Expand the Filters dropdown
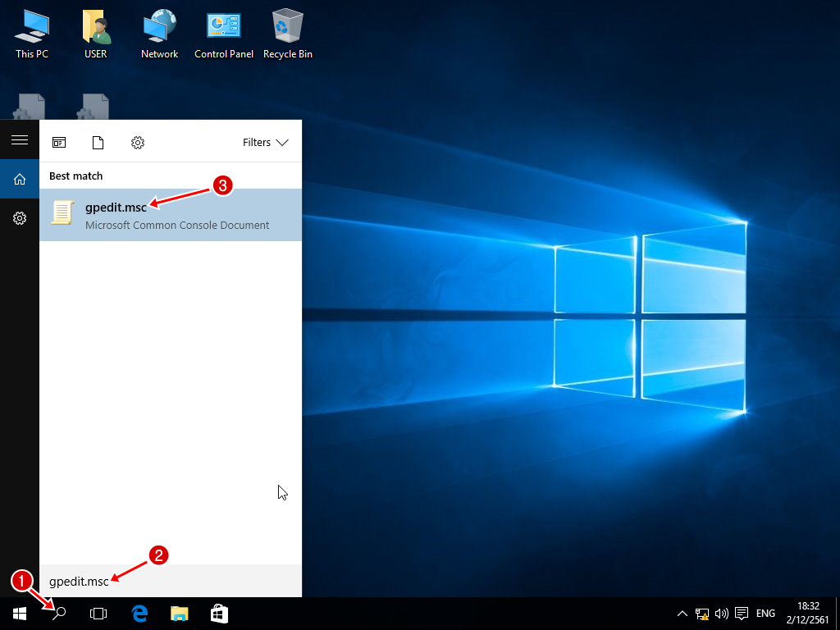 [265, 143]
